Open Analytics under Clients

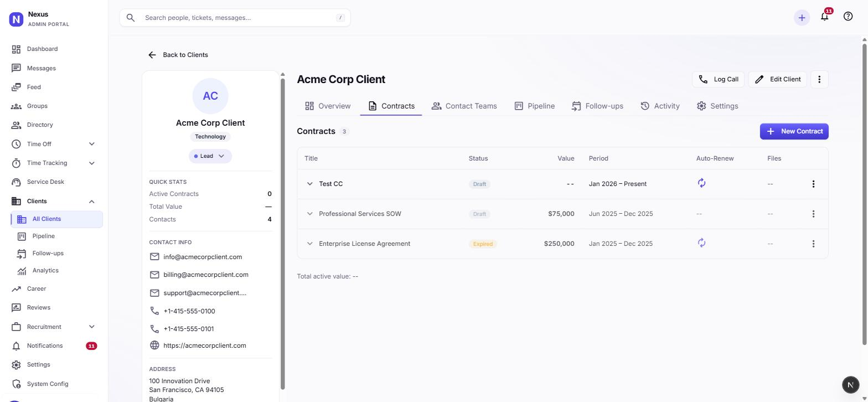57,270
